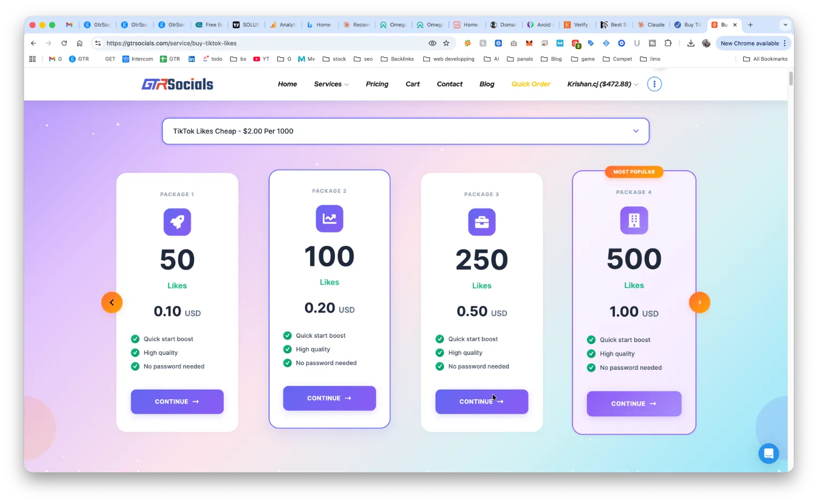Click the Quick start boost checkmark on Package 1
The image size is (818, 504).
pyautogui.click(x=134, y=339)
